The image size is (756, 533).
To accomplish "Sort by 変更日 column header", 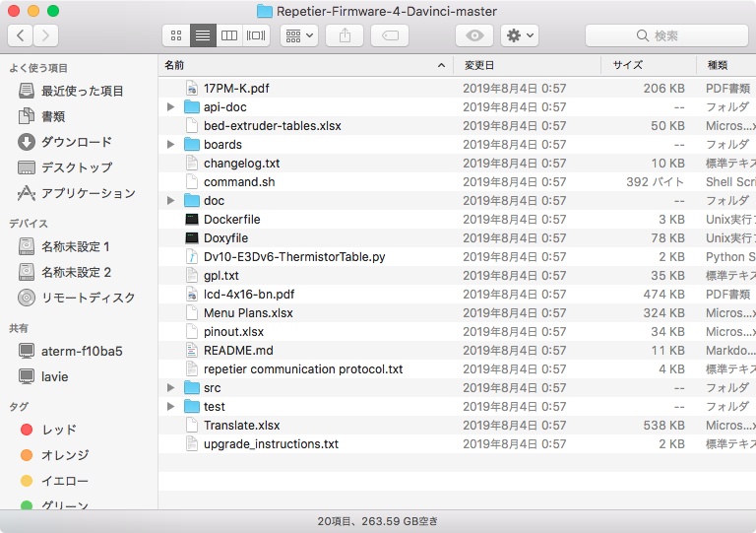I will click(x=479, y=65).
